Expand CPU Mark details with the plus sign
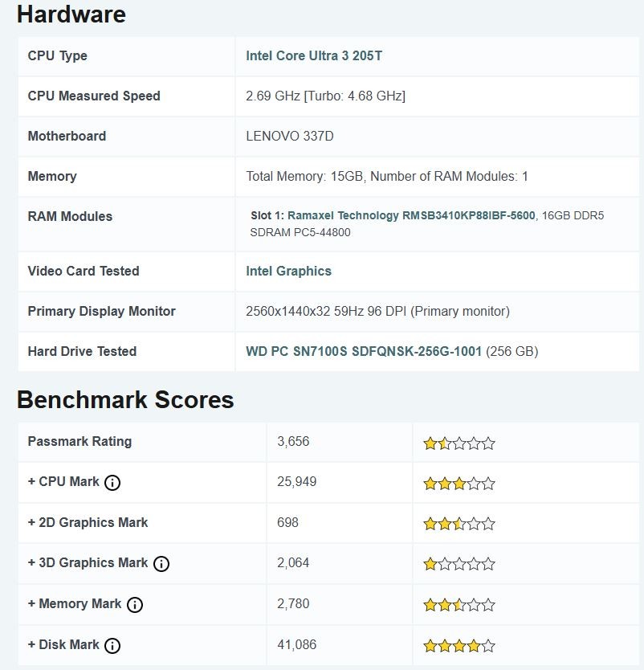This screenshot has height=670, width=644. [x=31, y=483]
